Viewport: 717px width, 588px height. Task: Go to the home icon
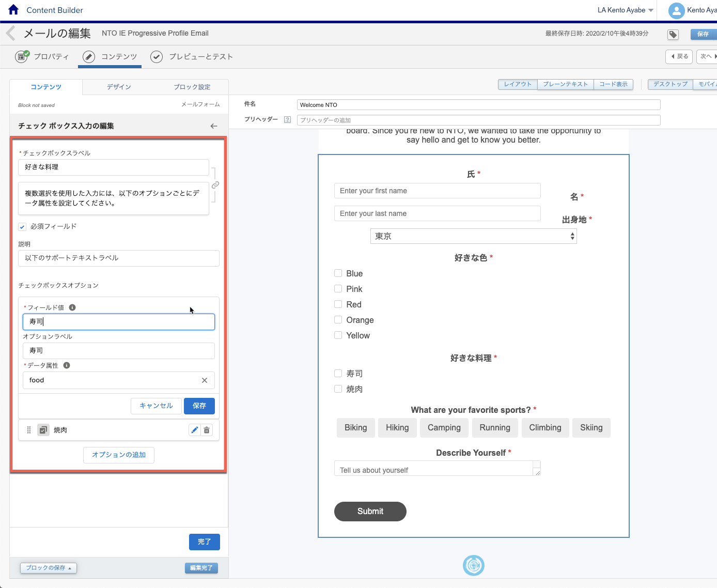point(13,10)
